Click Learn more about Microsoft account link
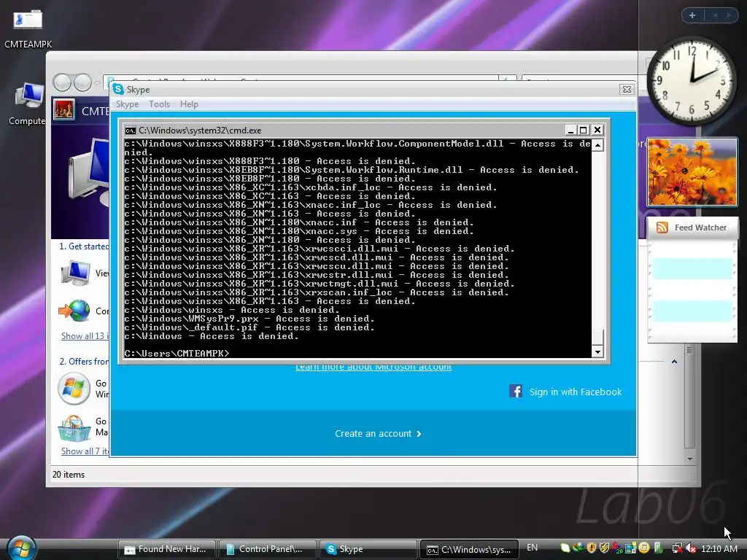The width and height of the screenshot is (747, 560). (373, 367)
